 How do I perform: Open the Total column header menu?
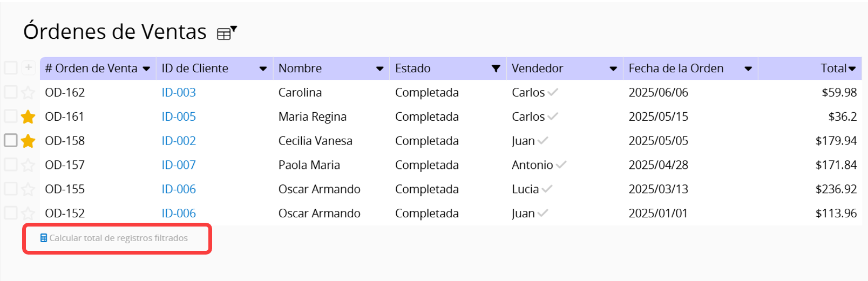(852, 69)
